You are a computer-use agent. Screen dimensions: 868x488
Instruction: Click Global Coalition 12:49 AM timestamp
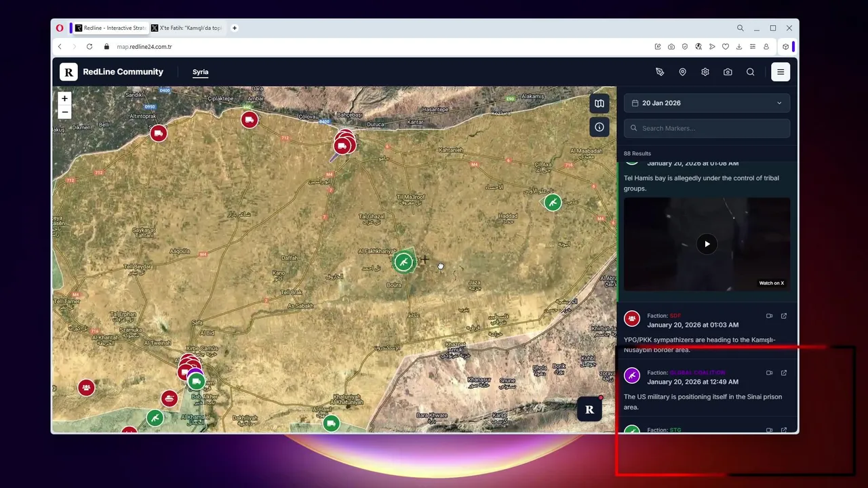(x=692, y=382)
